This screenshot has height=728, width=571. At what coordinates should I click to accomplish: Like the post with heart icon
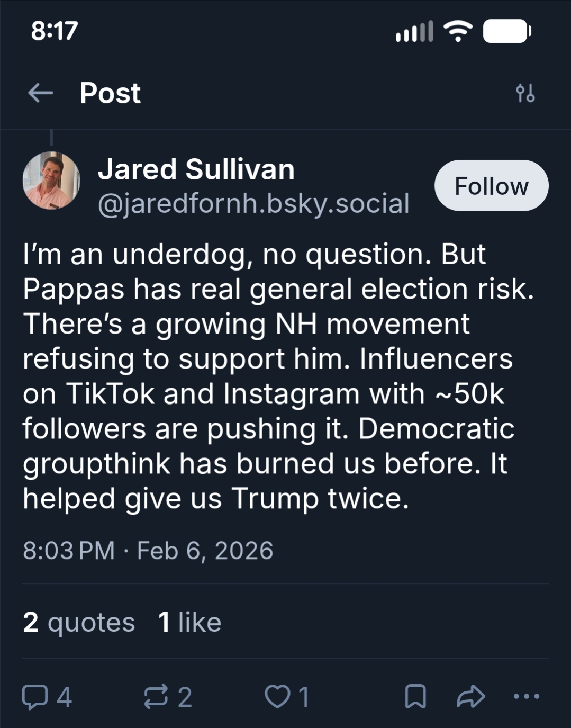tap(277, 696)
